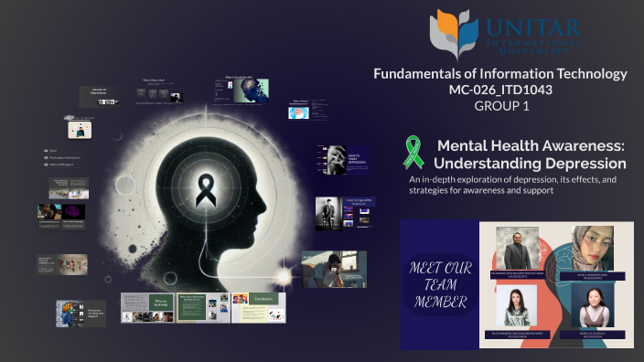The height and width of the screenshot is (362, 644).
Task: Select the GROUP 1 text
Action: (501, 106)
